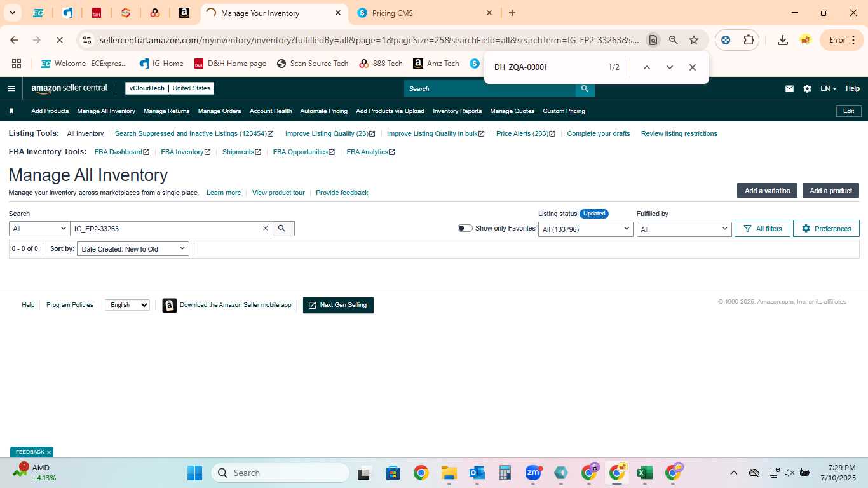
Task: Open Manage Returns menu item
Action: (x=166, y=111)
